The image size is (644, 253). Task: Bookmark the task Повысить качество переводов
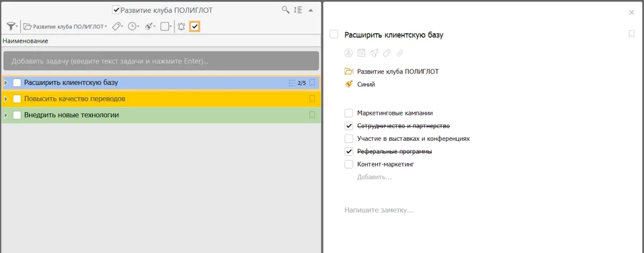pyautogui.click(x=312, y=99)
